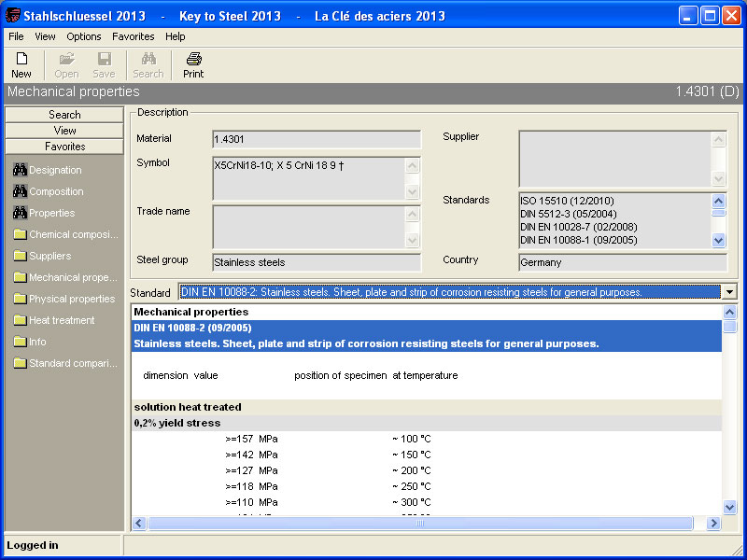Image resolution: width=747 pixels, height=560 pixels.
Task: Expand the Standard dropdown arrow
Action: (729, 291)
